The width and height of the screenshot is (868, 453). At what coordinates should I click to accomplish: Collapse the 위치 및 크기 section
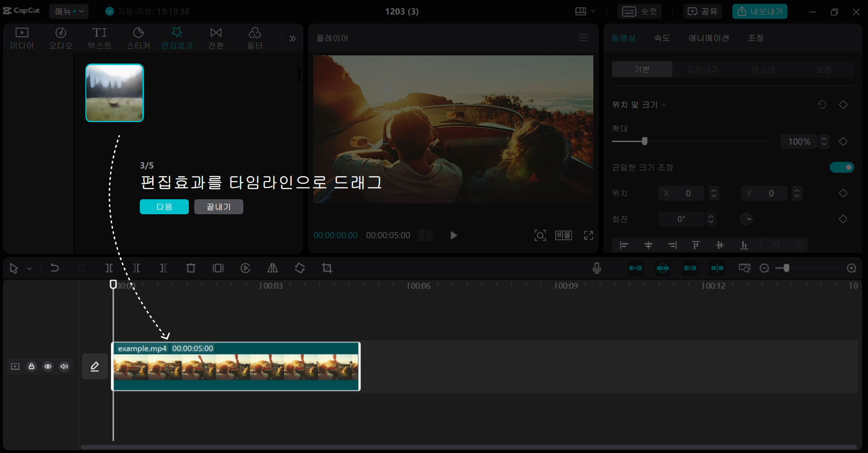(664, 105)
